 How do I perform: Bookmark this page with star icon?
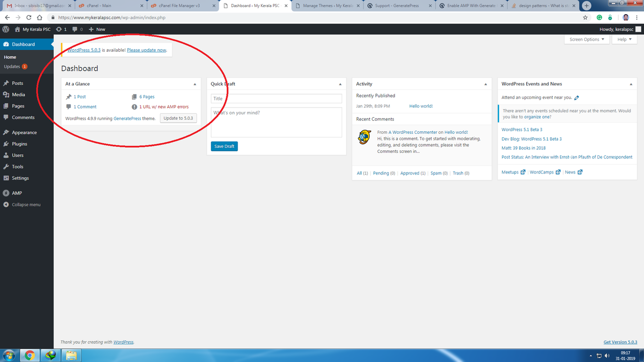585,18
